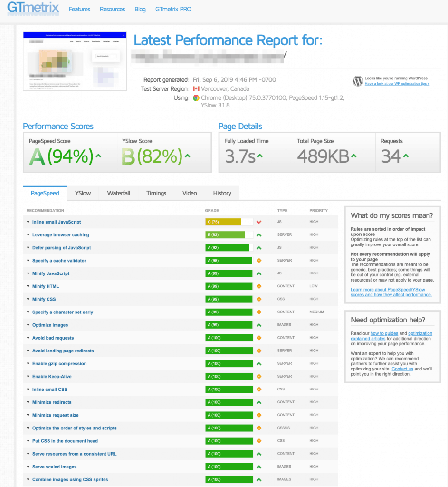Expand Specify a cache validator row
Screen dimensions: 448x487
[x=28, y=261]
